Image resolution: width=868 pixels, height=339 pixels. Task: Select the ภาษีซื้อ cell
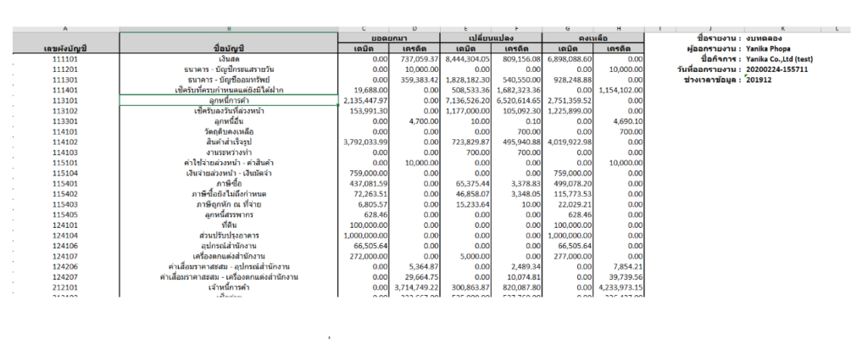click(x=229, y=183)
